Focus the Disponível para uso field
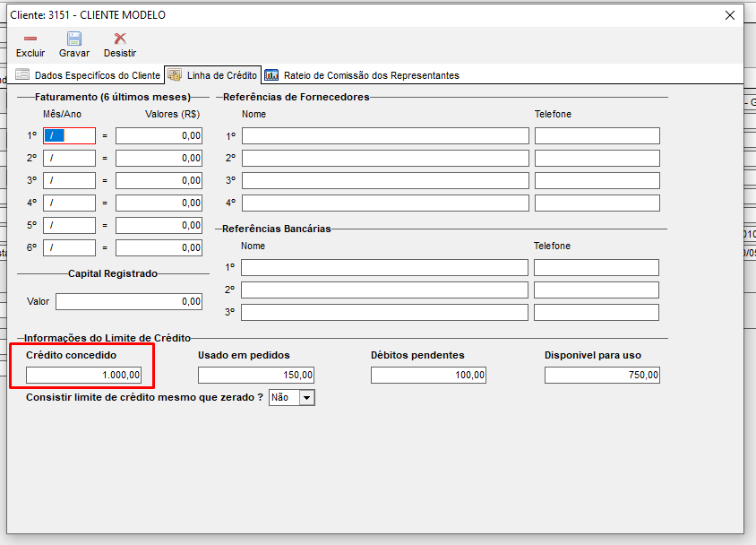 [602, 375]
